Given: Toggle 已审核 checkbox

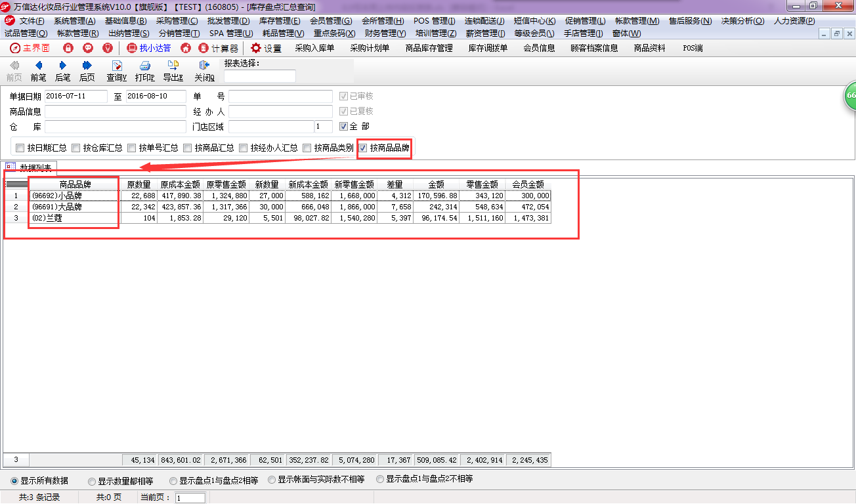Looking at the screenshot, I should point(343,96).
